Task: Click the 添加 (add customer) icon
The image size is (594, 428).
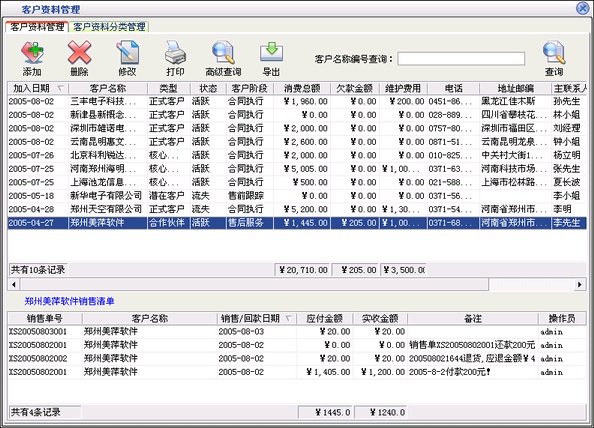Action: [32, 52]
